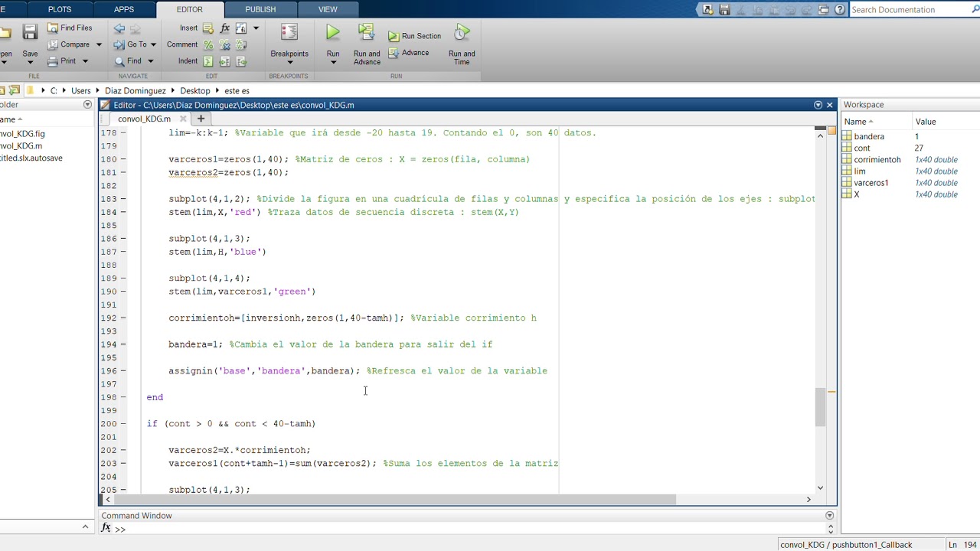980x551 pixels.
Task: Switch to the PLOTS ribbon tab
Action: click(60, 9)
